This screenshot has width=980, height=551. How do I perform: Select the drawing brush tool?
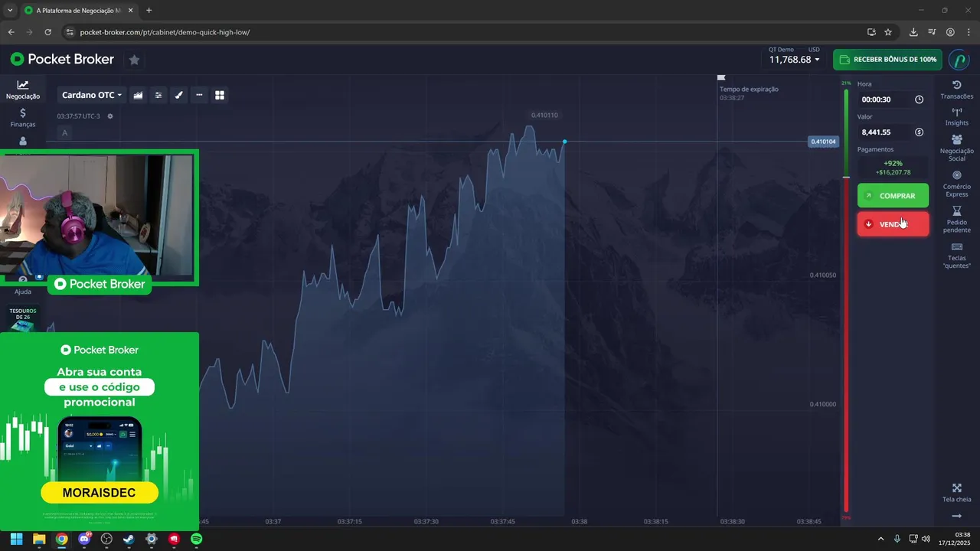click(179, 95)
